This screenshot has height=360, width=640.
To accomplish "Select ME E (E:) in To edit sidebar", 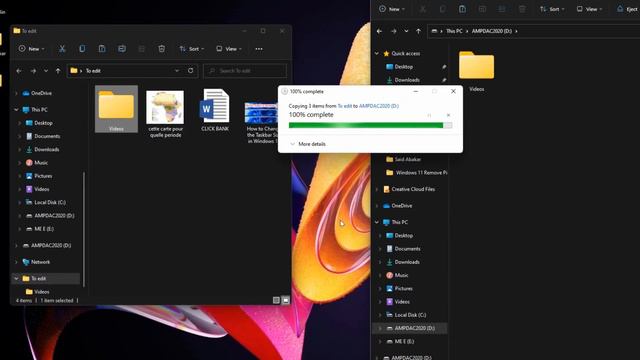I will click(x=44, y=229).
